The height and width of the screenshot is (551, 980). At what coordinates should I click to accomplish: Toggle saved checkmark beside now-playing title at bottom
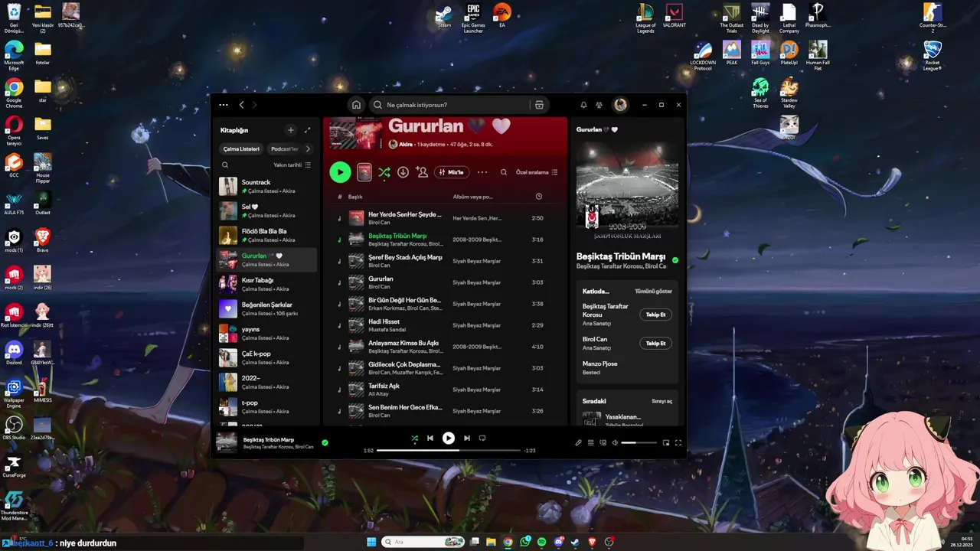click(x=325, y=442)
